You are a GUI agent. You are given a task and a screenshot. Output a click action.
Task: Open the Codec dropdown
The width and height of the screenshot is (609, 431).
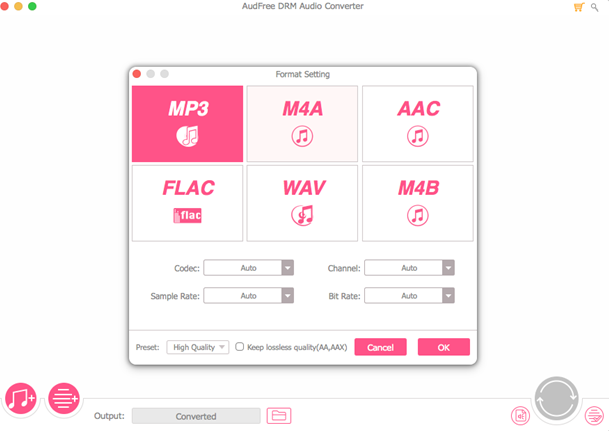pyautogui.click(x=249, y=268)
